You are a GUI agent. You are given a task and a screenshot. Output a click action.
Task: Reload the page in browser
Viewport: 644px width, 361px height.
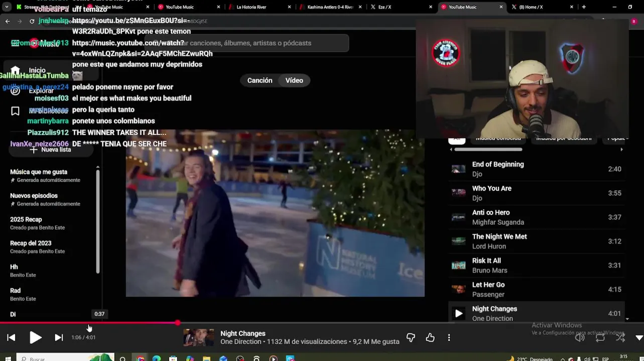pos(32,21)
